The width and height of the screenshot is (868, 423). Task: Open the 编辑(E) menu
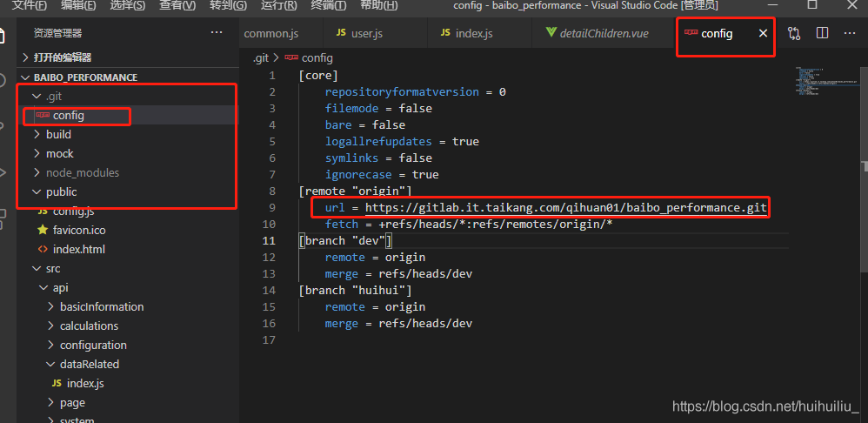pyautogui.click(x=78, y=5)
